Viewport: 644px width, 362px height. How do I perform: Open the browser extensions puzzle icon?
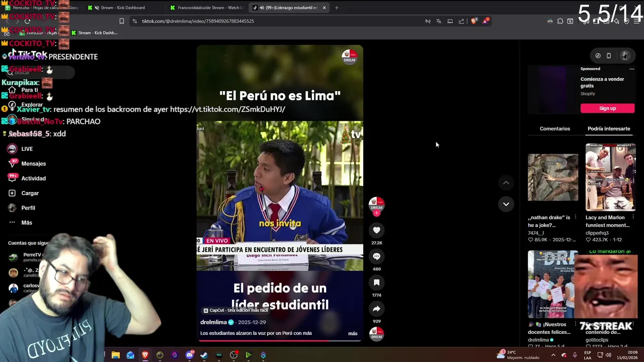[x=560, y=21]
